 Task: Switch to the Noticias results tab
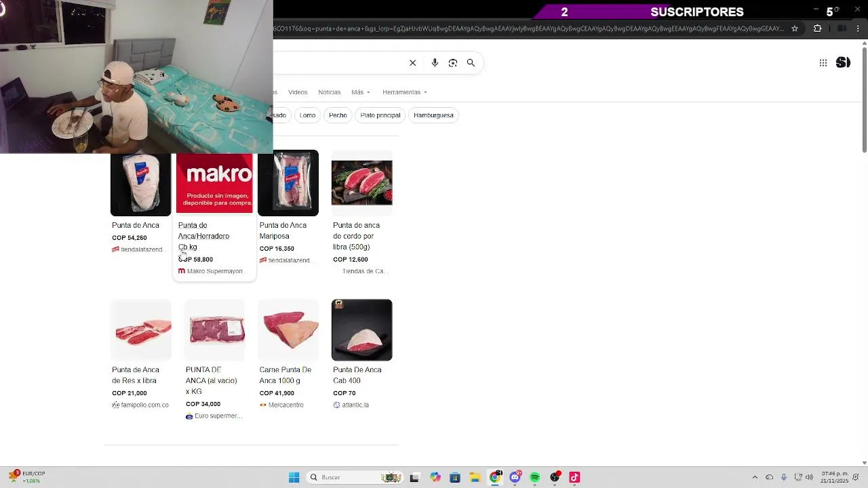pos(330,92)
